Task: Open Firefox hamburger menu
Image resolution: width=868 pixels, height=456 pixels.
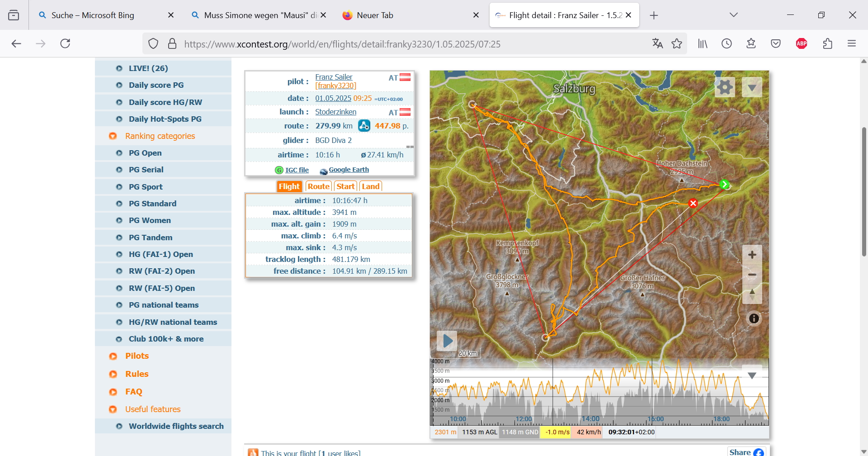Action: point(852,43)
